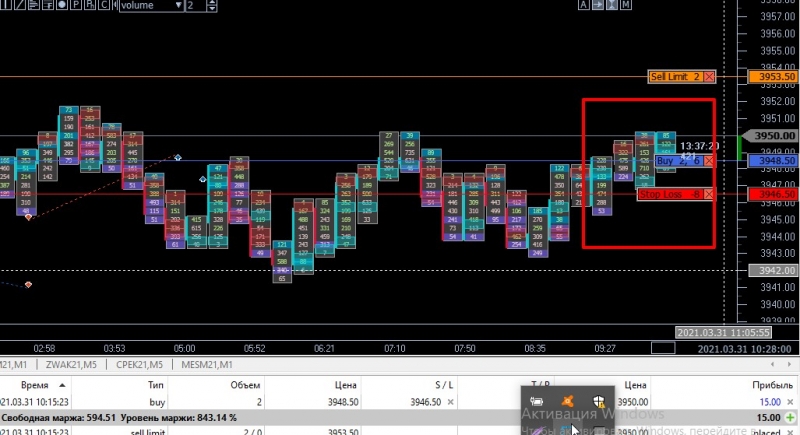The image size is (800, 435).
Task: Click the 3953.50 orange price tag
Action: tap(773, 76)
